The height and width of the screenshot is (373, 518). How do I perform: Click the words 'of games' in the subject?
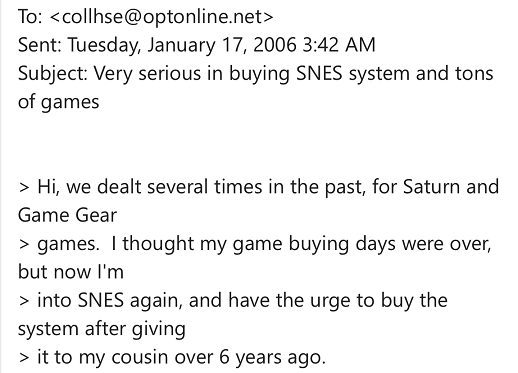[x=58, y=102]
